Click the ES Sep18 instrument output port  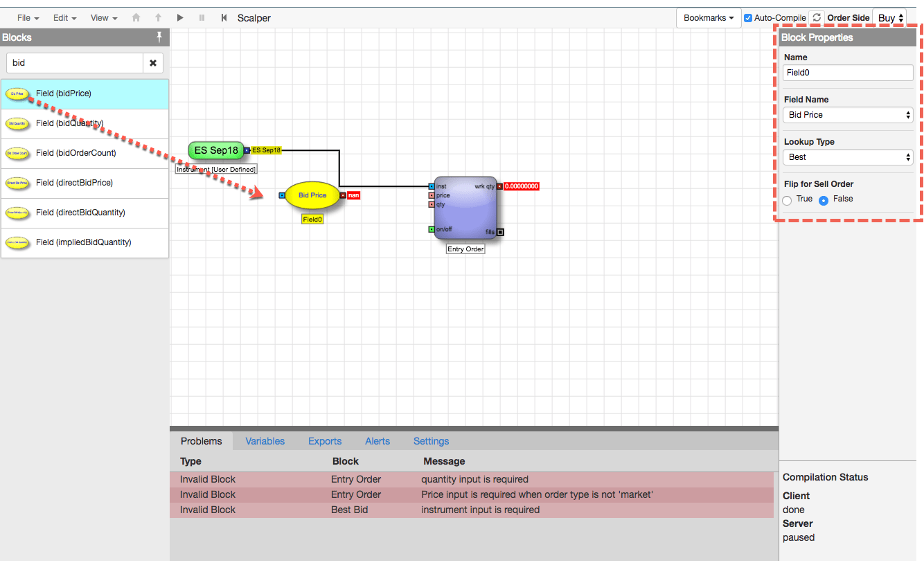pos(247,150)
